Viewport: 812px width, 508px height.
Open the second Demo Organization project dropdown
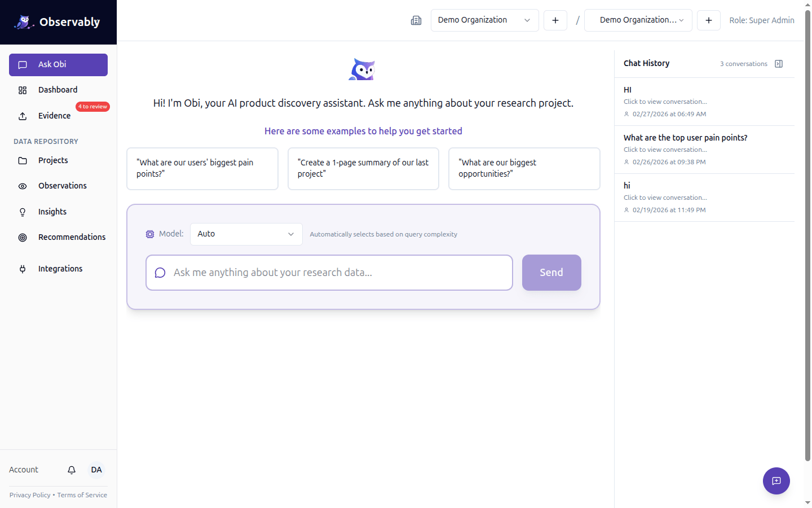638,20
